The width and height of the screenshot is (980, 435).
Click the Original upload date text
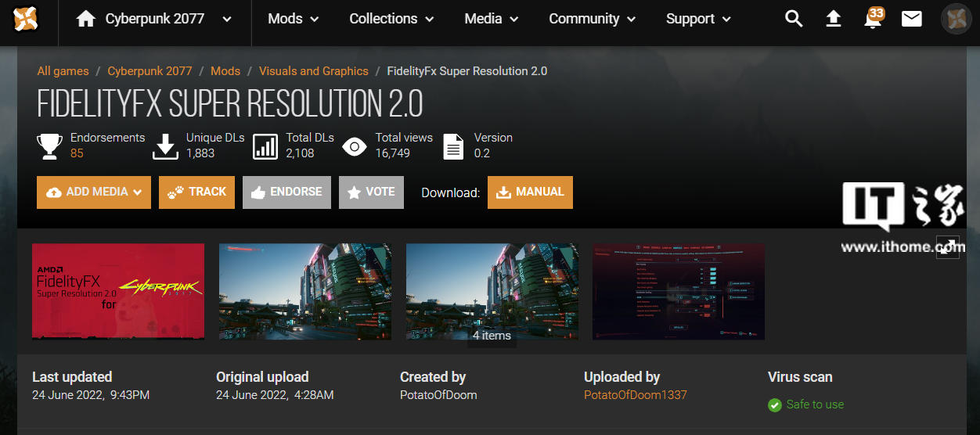pos(275,395)
